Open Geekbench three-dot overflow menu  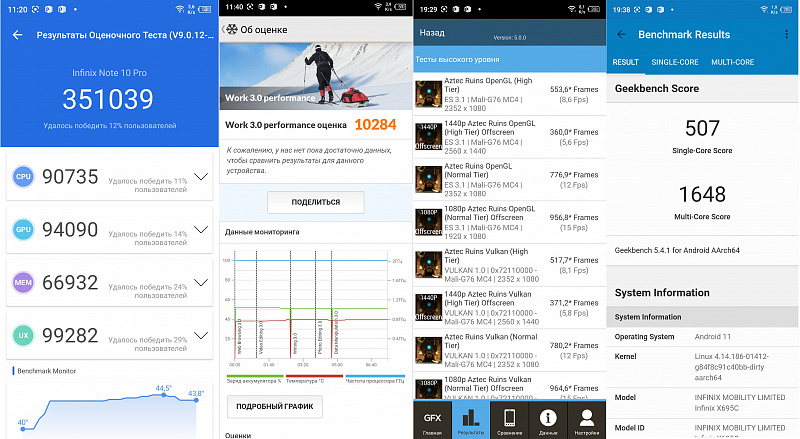786,34
